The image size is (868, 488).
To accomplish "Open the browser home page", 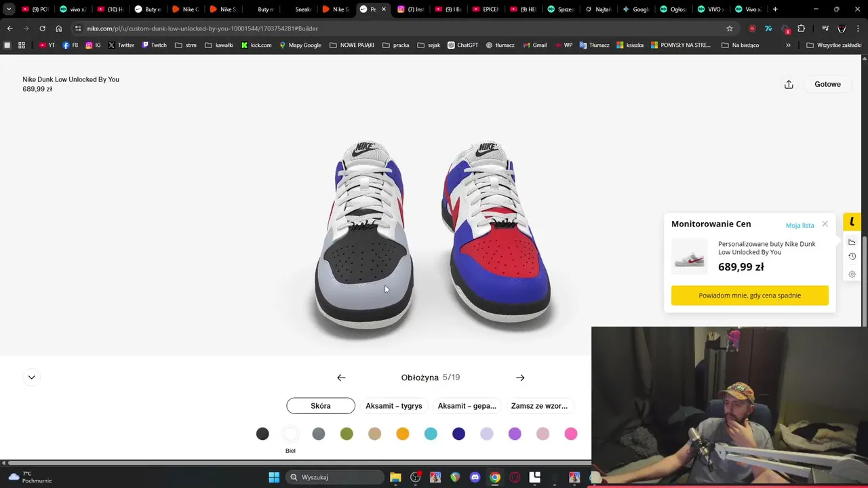I will click(x=58, y=28).
